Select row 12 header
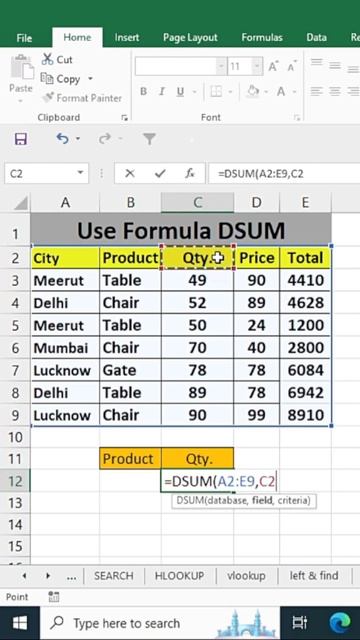This screenshot has height=640, width=360. coord(15,481)
